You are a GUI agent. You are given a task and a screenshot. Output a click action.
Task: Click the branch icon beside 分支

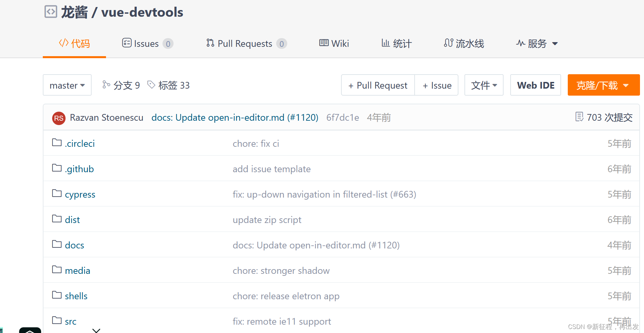click(106, 85)
